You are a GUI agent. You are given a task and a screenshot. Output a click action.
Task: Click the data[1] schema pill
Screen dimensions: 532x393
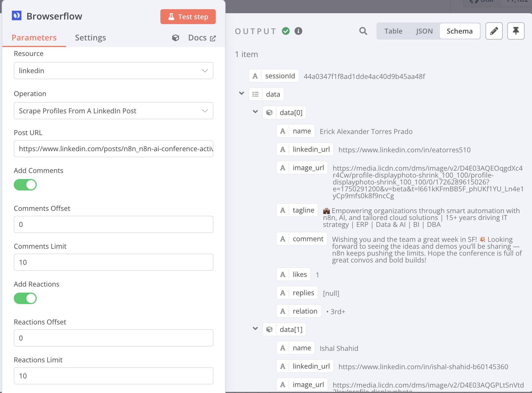tap(284, 329)
